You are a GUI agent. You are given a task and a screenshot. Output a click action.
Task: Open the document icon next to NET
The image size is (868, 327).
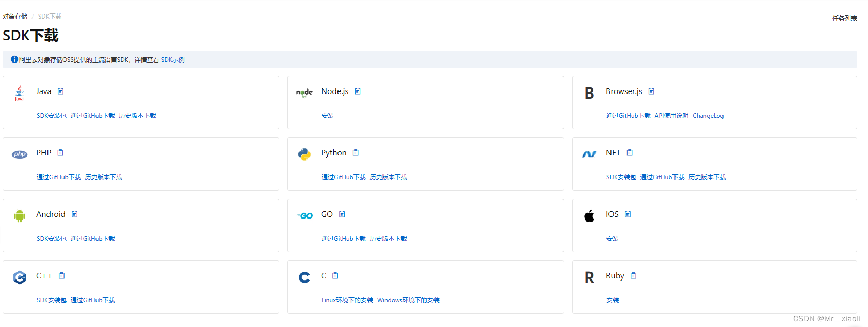point(630,153)
